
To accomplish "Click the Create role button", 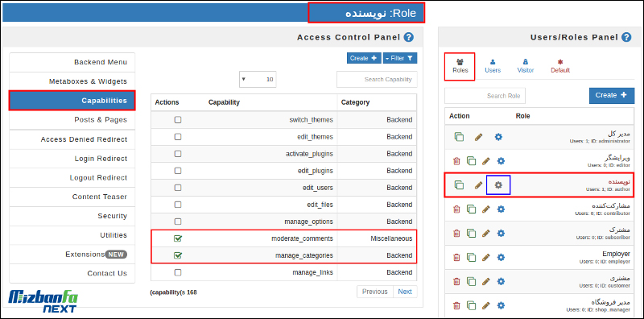I will 612,95.
